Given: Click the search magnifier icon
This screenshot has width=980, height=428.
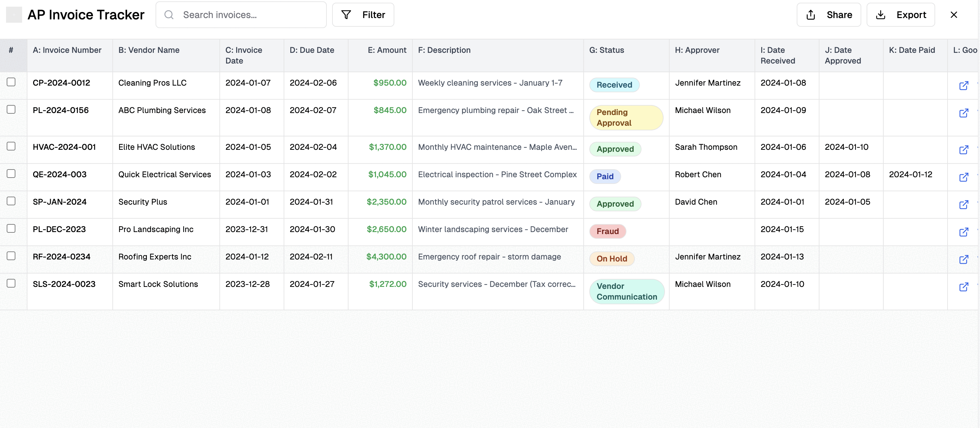Looking at the screenshot, I should coord(170,15).
